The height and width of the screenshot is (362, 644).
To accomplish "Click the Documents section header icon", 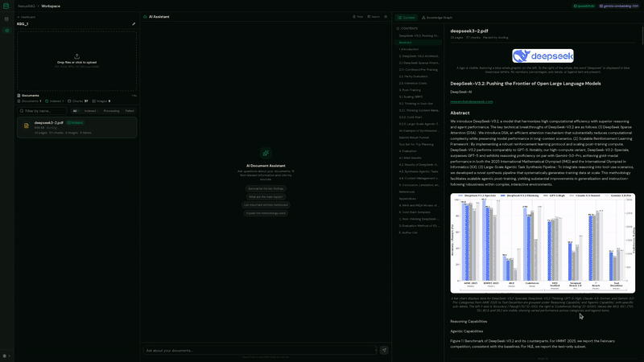I will [x=19, y=95].
